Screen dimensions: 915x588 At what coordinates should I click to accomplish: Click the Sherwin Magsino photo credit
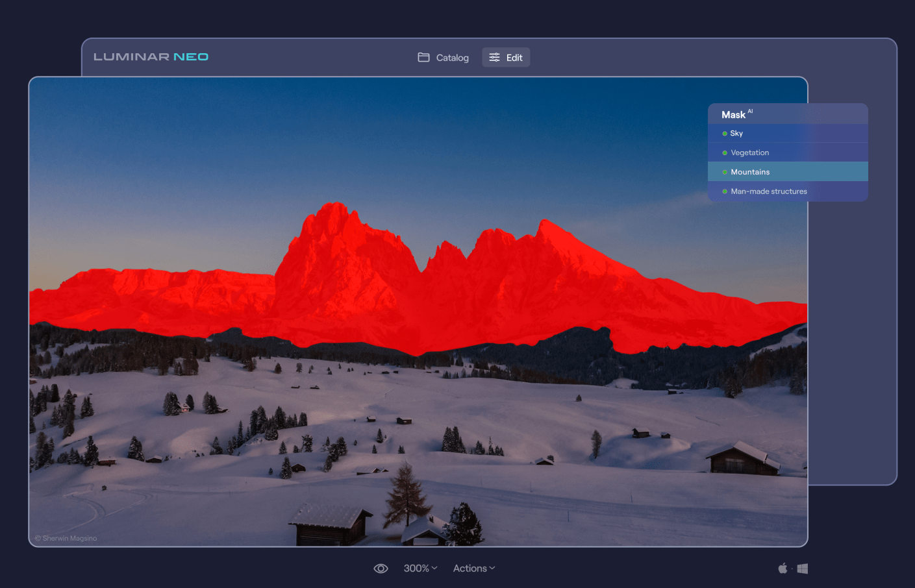coord(66,538)
